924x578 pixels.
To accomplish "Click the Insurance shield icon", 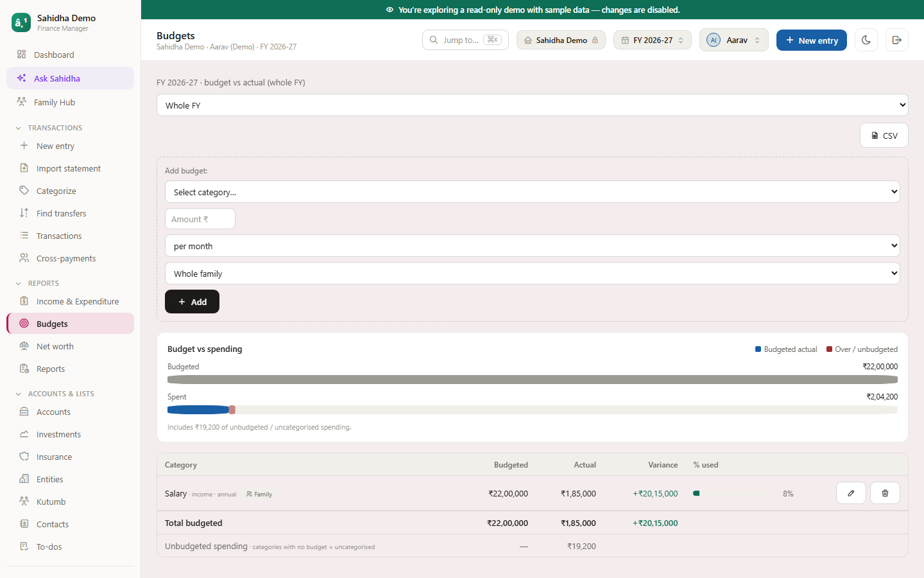I will (x=24, y=457).
